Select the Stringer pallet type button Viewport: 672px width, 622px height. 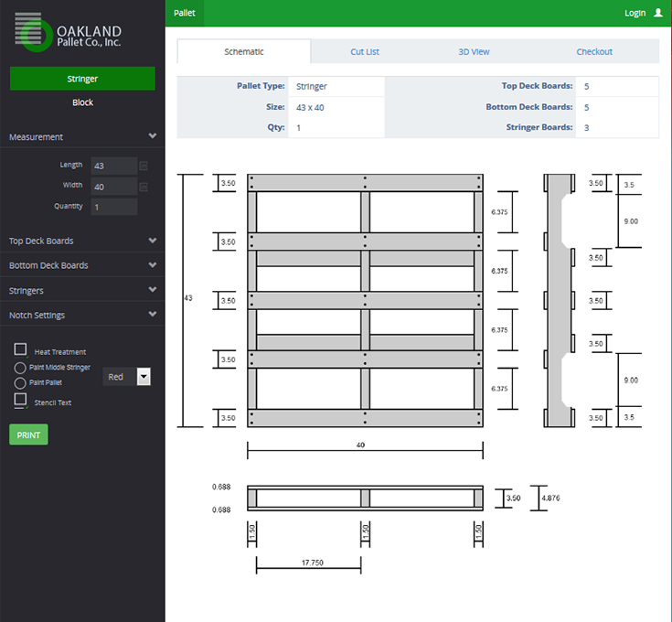coord(82,79)
